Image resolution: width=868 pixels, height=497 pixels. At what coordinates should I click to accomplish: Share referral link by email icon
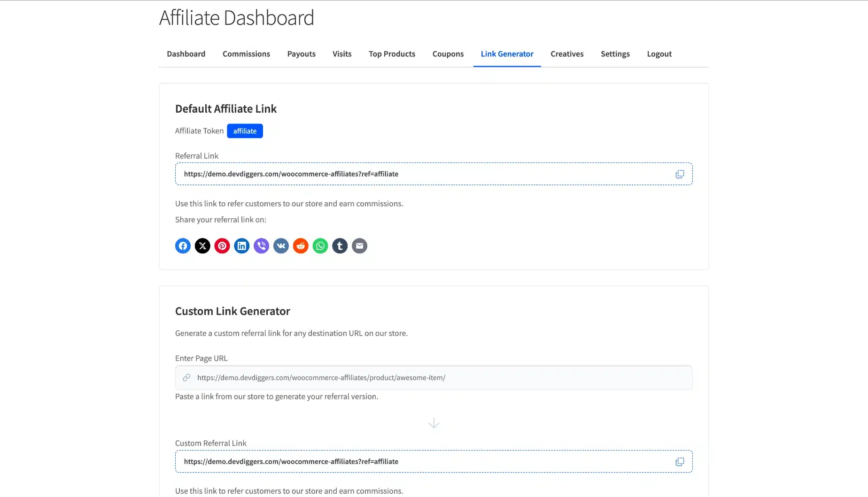[x=359, y=246]
